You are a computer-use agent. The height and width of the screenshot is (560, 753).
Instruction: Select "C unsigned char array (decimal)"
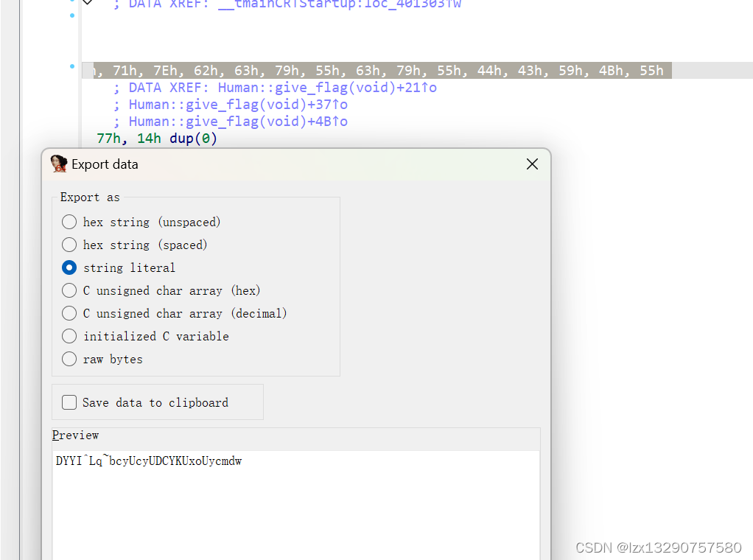coord(69,313)
